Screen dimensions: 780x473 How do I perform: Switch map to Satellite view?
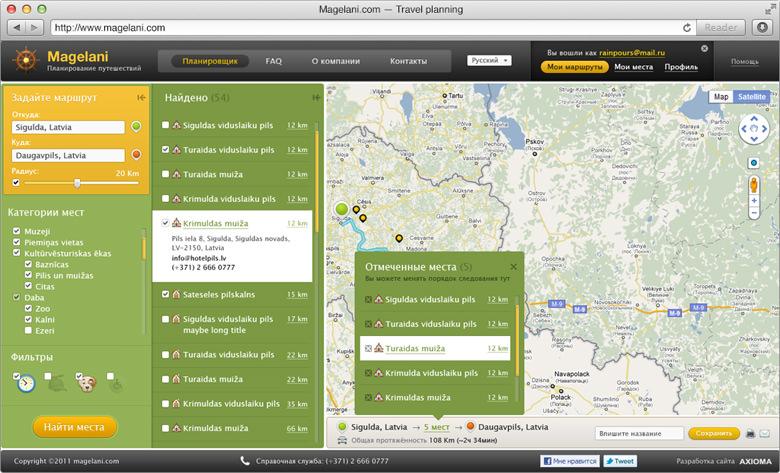point(751,97)
